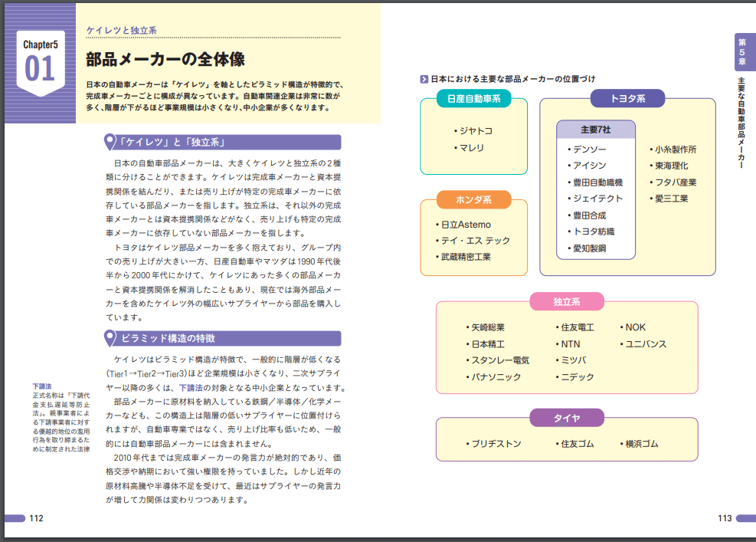Click 横浜ゴム in the tire group
Screen dimensions: 756x542
click(642, 444)
